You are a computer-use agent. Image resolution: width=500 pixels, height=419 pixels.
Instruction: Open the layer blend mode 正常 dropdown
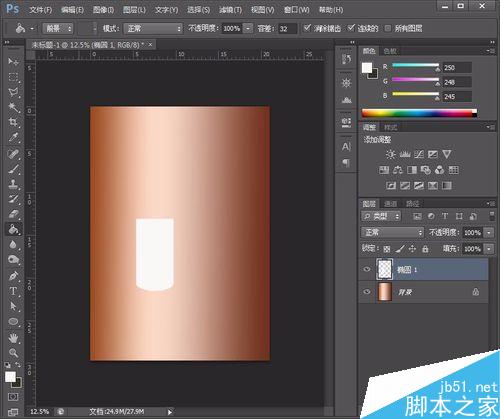[392, 232]
